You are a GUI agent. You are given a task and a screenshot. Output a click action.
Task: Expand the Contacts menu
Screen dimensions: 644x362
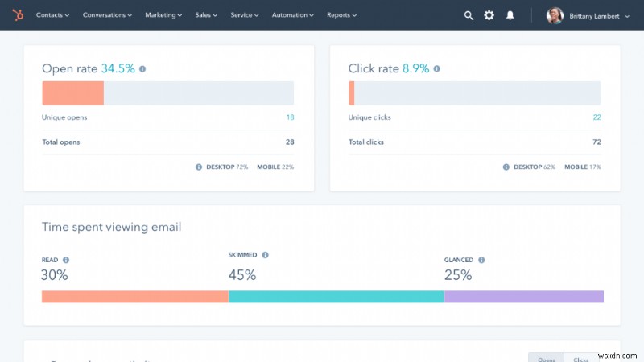coord(52,15)
